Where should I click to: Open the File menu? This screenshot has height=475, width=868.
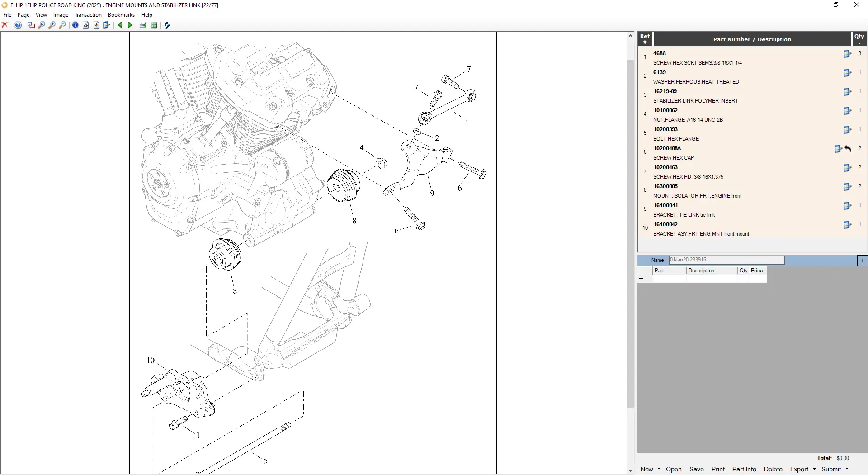coord(7,15)
